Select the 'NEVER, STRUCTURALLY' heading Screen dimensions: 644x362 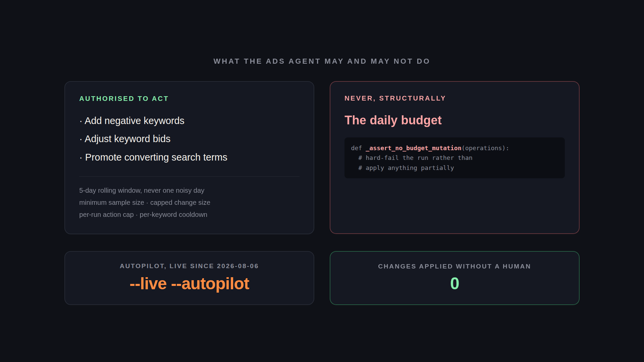pyautogui.click(x=395, y=98)
